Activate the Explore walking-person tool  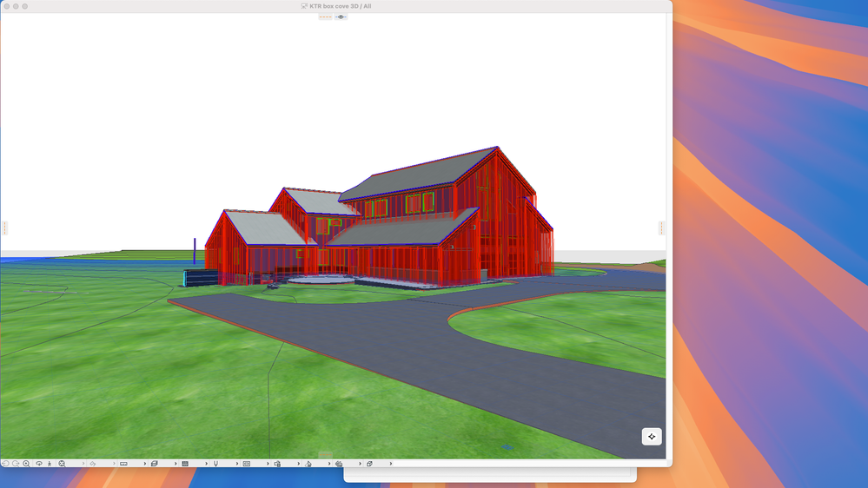point(50,464)
